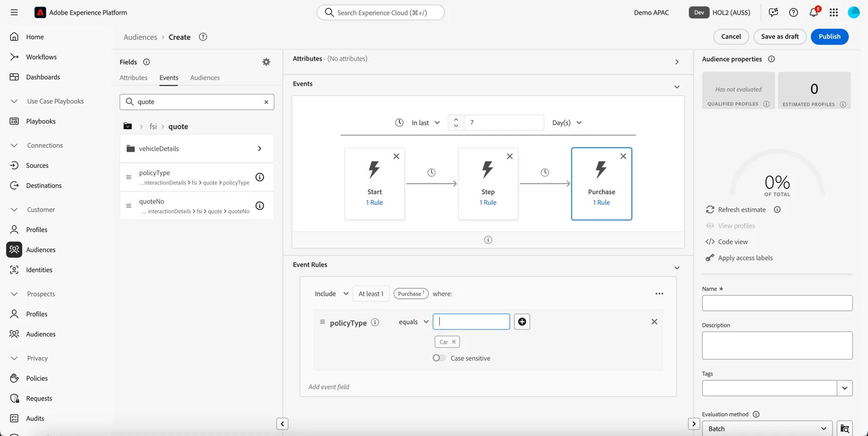The image size is (868, 436).
Task: Click the Refresh estimate icon
Action: (x=710, y=209)
